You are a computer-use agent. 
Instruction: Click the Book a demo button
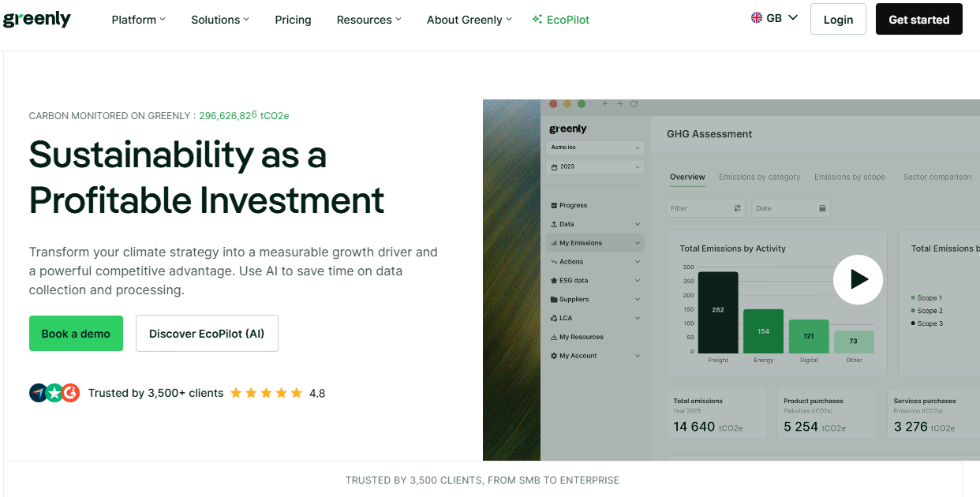76,333
